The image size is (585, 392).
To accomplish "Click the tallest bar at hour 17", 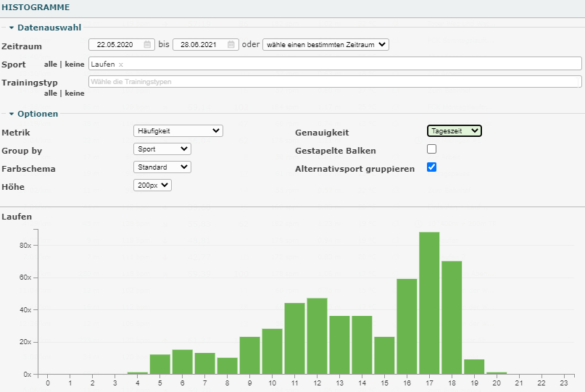I will [x=429, y=303].
